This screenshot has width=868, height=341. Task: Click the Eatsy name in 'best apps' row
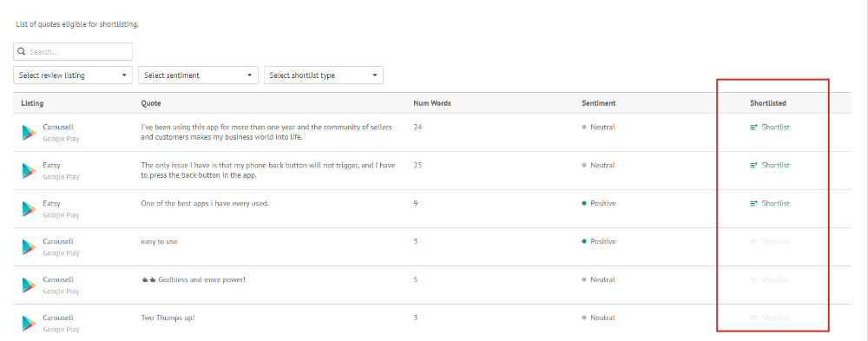(51, 204)
